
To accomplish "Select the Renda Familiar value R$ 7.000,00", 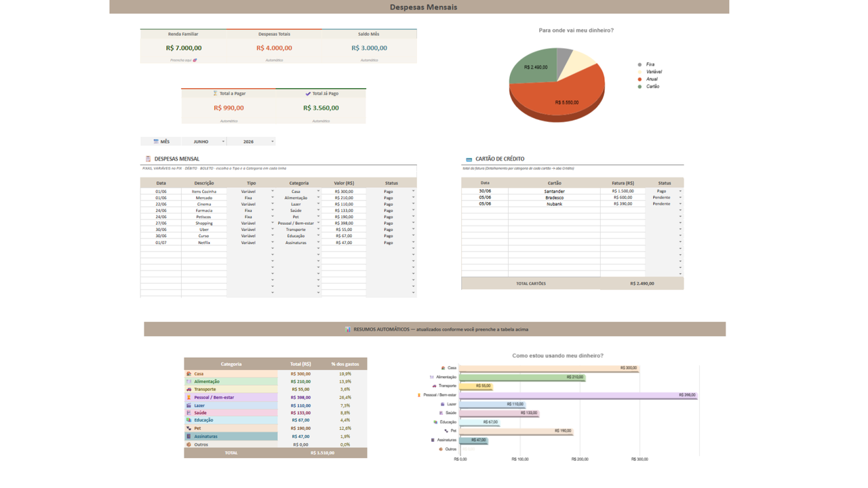I will point(184,48).
